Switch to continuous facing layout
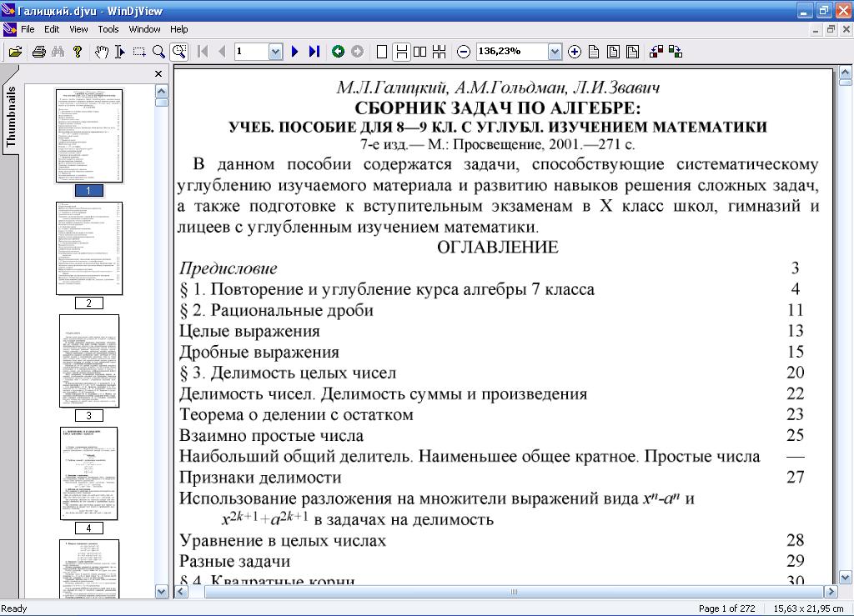This screenshot has width=854, height=616. click(439, 52)
